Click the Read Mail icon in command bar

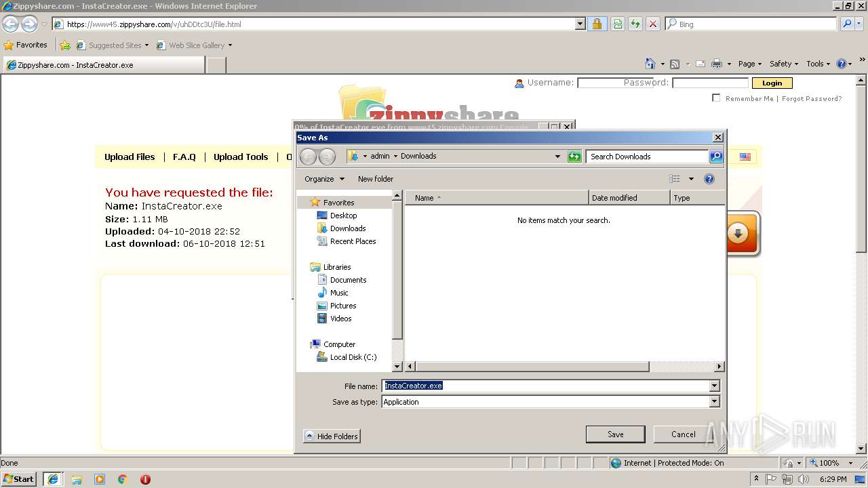click(x=701, y=64)
